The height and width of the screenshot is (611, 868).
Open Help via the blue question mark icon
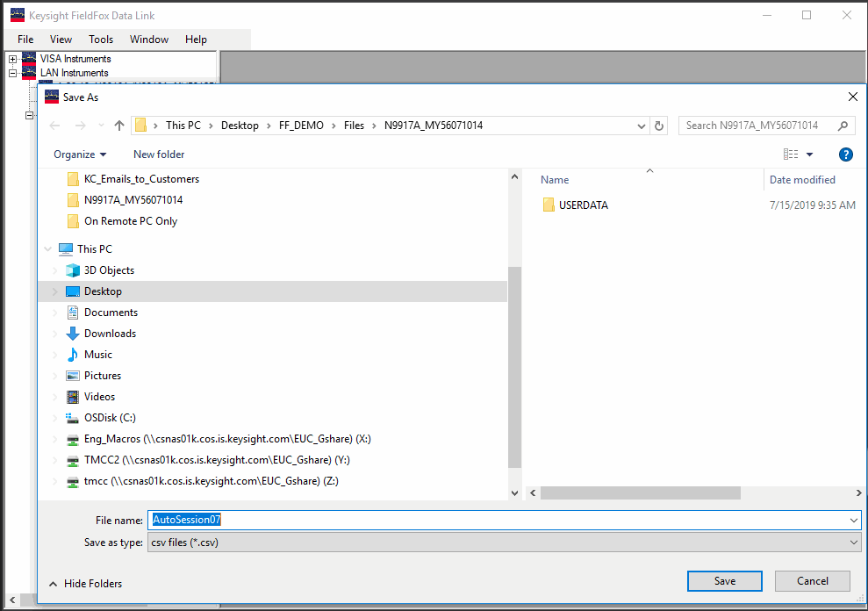click(x=845, y=154)
